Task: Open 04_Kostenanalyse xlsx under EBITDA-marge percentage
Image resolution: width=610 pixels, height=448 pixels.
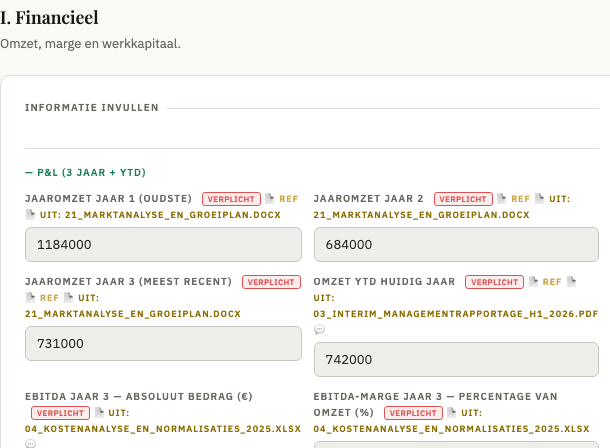Action: pyautogui.click(x=451, y=429)
